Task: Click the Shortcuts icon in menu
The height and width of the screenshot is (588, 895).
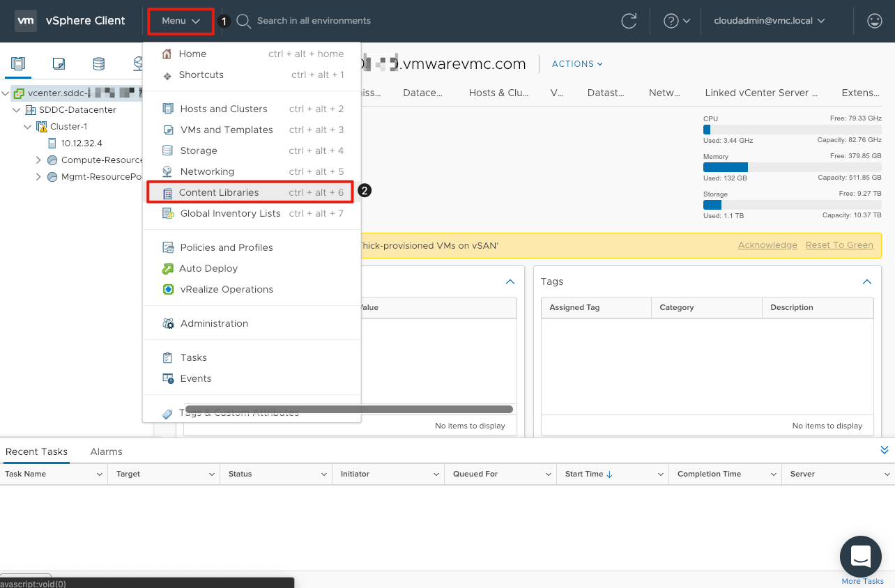Action: click(x=167, y=75)
